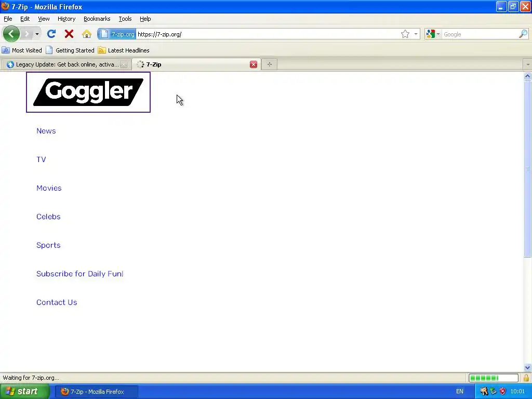The image size is (532, 399).
Task: Click the Waiting for 7-zip.org status text
Action: click(x=31, y=378)
